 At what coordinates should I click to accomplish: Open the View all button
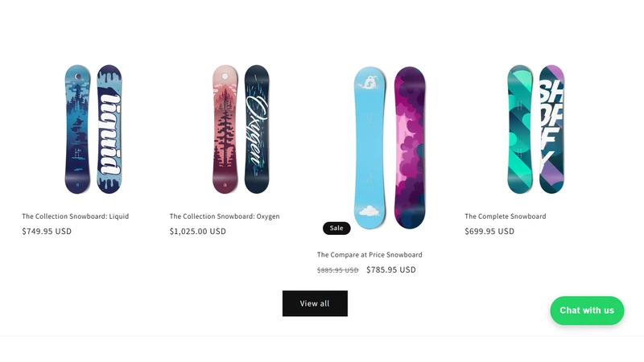[315, 303]
